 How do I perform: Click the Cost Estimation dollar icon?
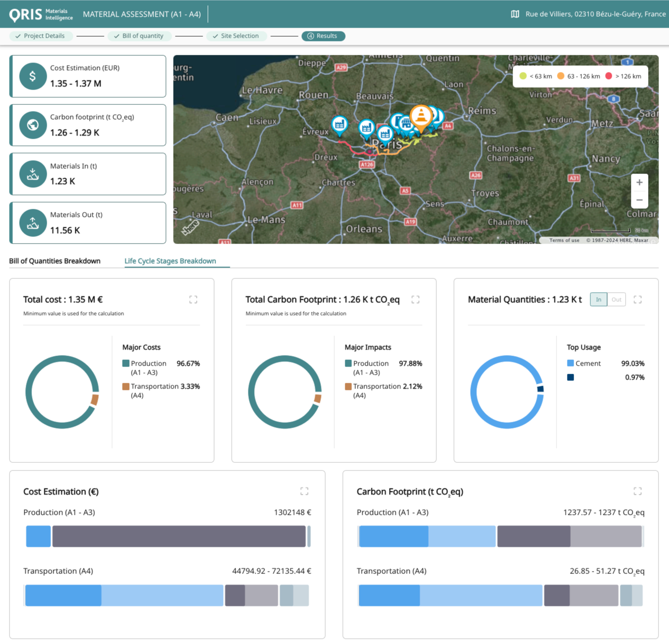[32, 75]
